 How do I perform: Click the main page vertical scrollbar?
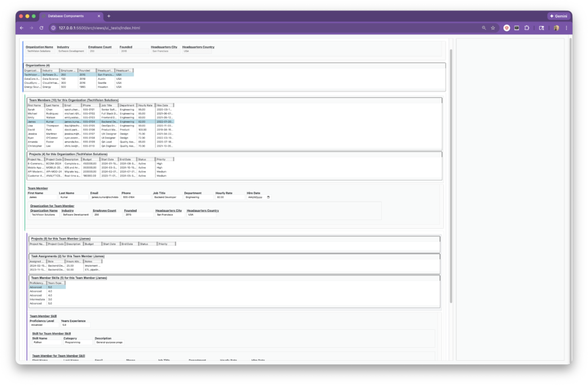pyautogui.click(x=451, y=172)
